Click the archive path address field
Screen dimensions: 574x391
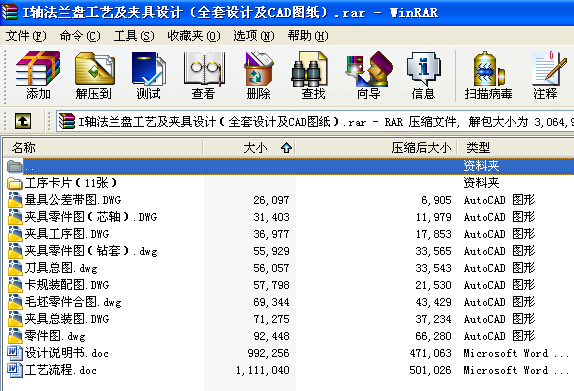point(315,121)
